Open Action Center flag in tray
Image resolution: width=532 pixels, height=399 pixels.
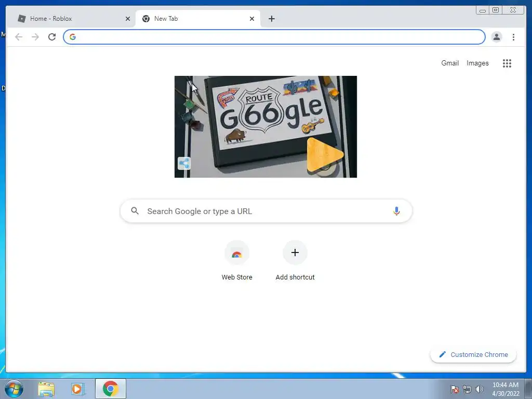455,389
